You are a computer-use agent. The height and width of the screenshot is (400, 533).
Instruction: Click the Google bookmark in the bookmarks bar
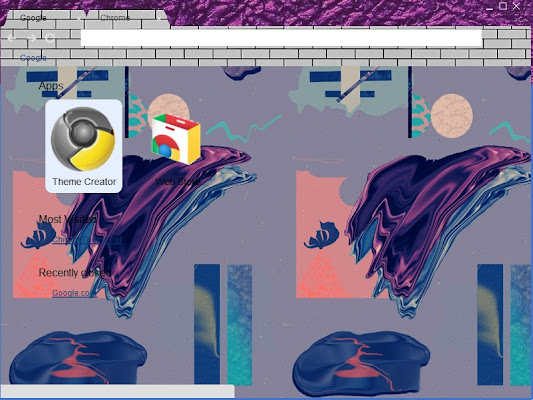pyautogui.click(x=33, y=58)
